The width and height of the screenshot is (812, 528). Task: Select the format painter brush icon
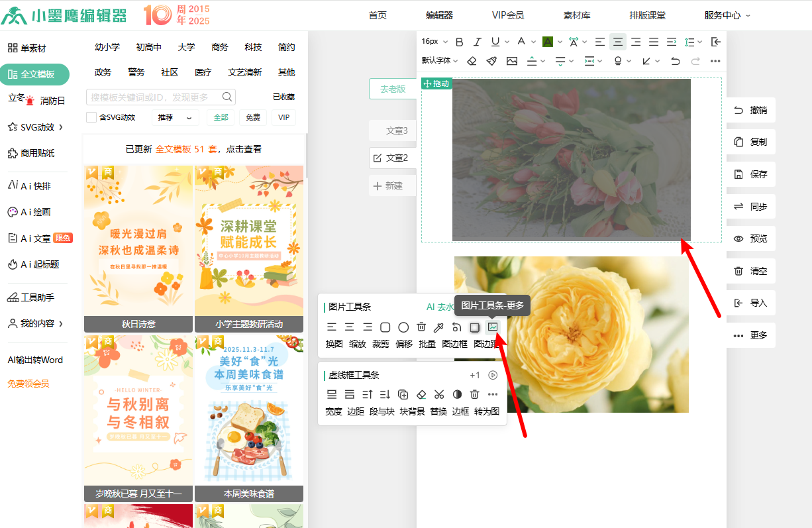491,61
